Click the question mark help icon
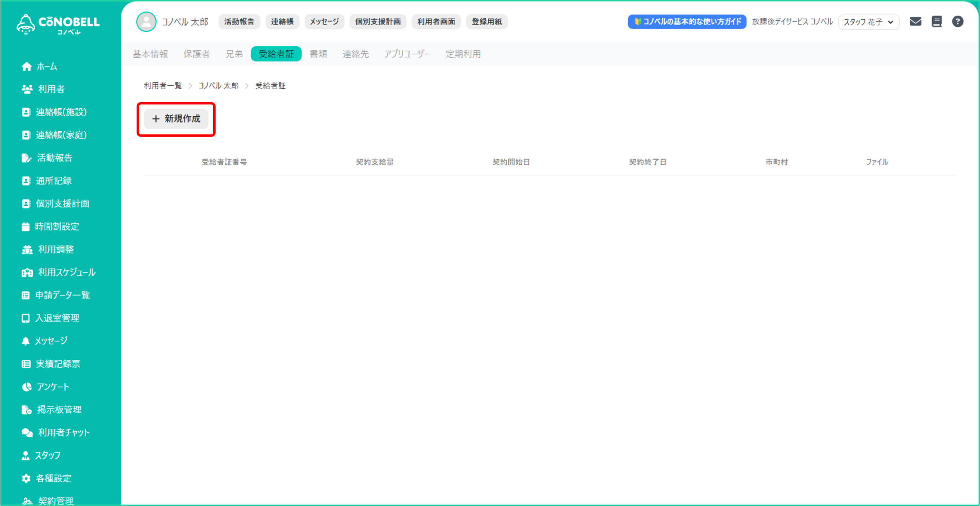 tap(957, 21)
